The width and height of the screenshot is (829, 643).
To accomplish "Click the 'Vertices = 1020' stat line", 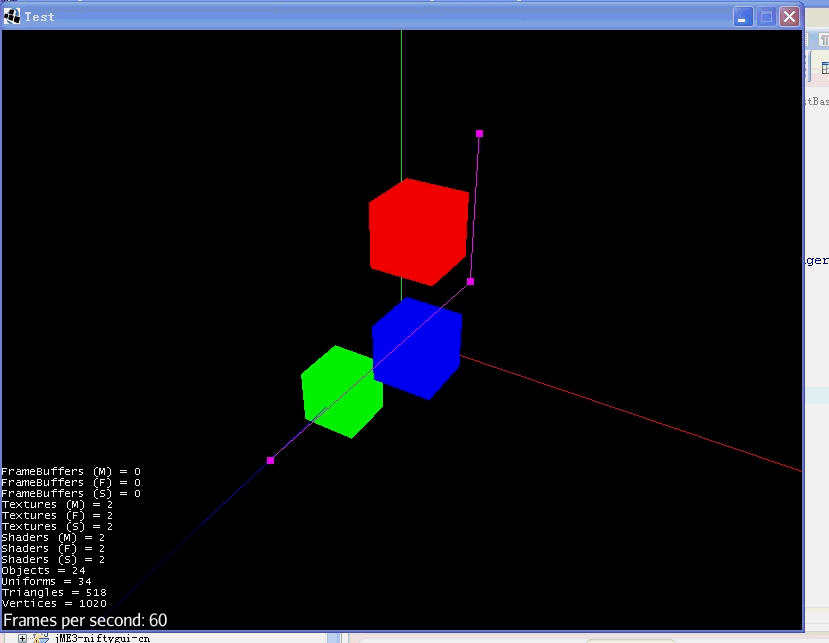I will tap(54, 603).
